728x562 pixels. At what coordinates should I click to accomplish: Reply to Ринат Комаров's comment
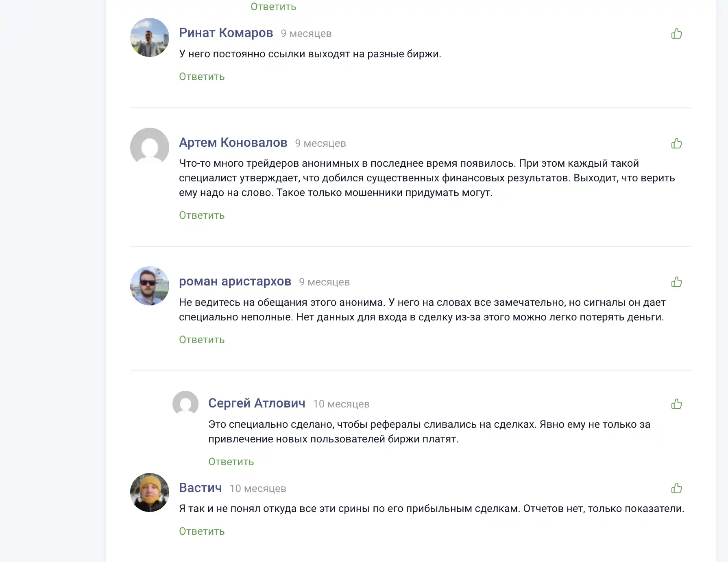coord(202,77)
